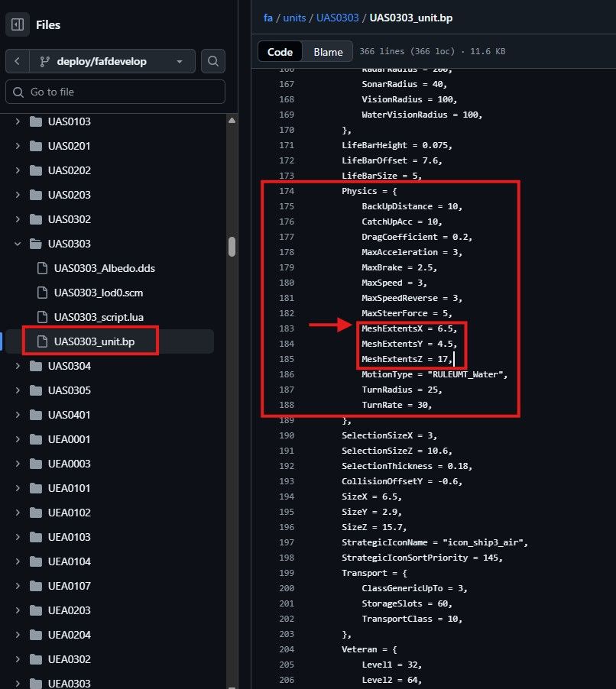
Task: Open the UAS0303_Albedo.dds file
Action: (105, 268)
